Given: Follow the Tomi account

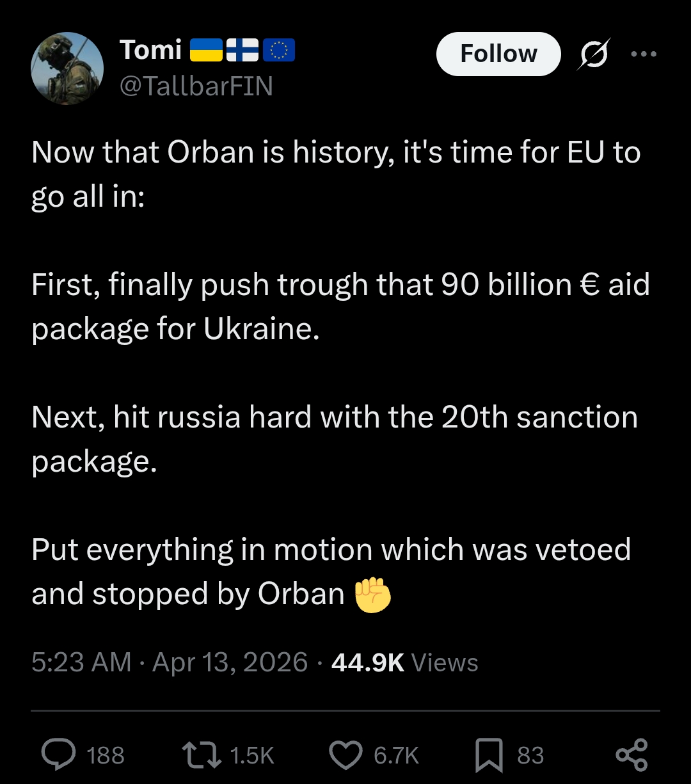Looking at the screenshot, I should pos(498,54).
